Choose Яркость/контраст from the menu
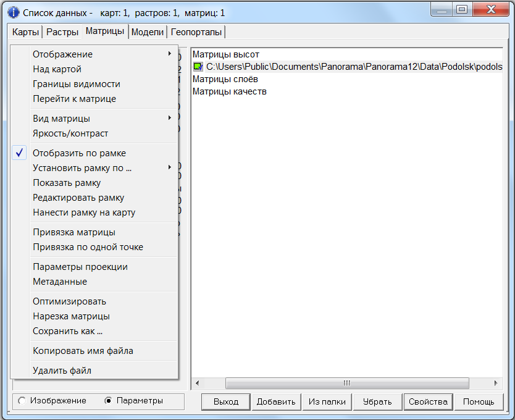Image resolution: width=515 pixels, height=420 pixels. pyautogui.click(x=70, y=133)
